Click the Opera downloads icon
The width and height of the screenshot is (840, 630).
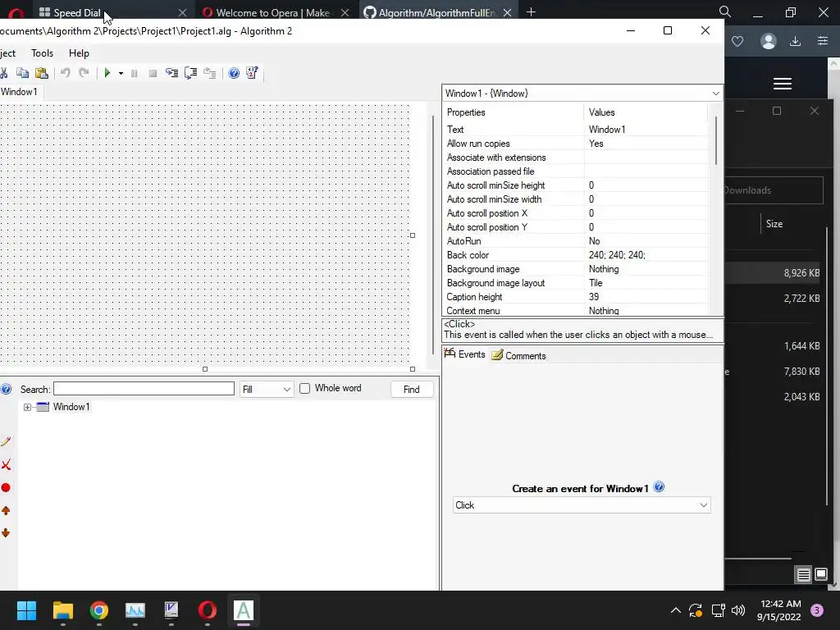click(x=796, y=41)
